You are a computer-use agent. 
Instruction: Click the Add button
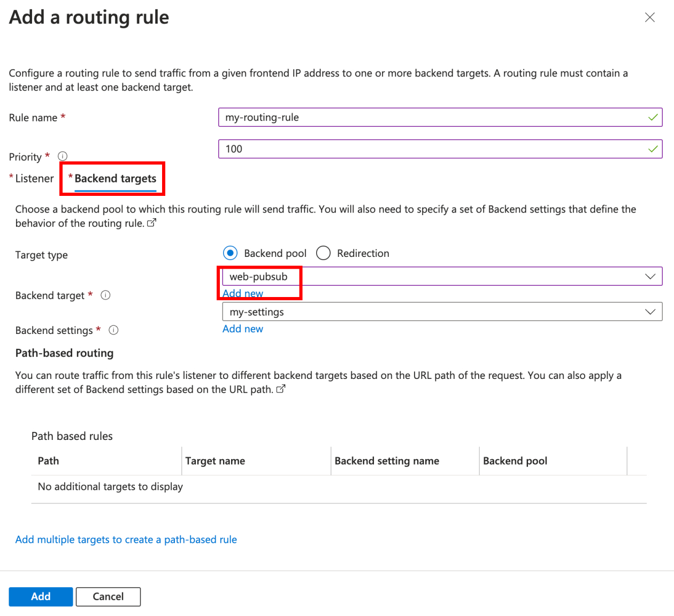click(41, 596)
